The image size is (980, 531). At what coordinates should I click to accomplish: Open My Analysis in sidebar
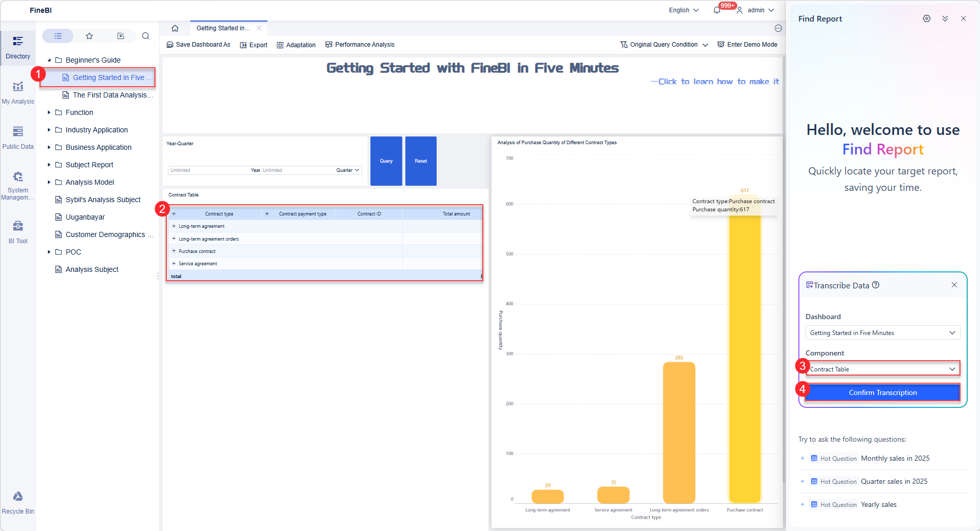click(x=18, y=93)
